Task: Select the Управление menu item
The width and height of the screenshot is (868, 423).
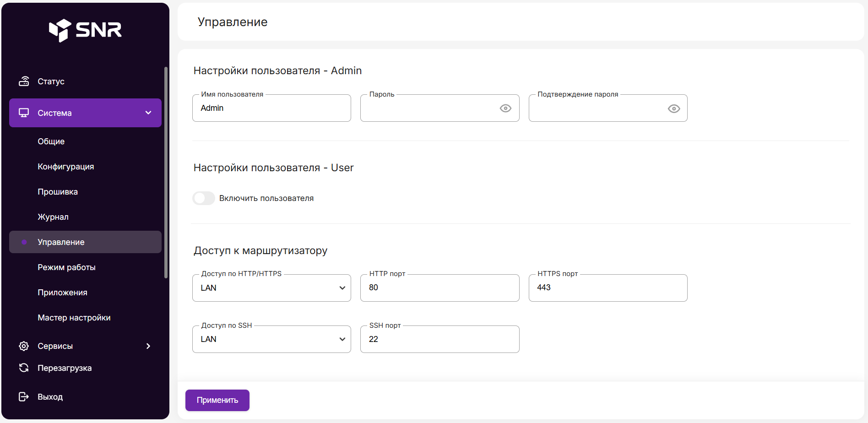Action: click(x=85, y=242)
